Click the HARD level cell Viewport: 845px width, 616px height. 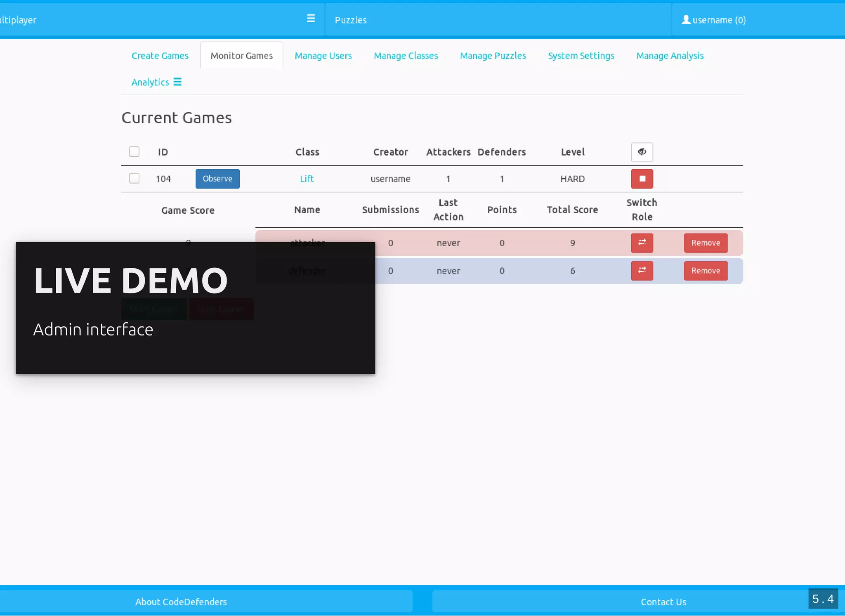coord(572,179)
